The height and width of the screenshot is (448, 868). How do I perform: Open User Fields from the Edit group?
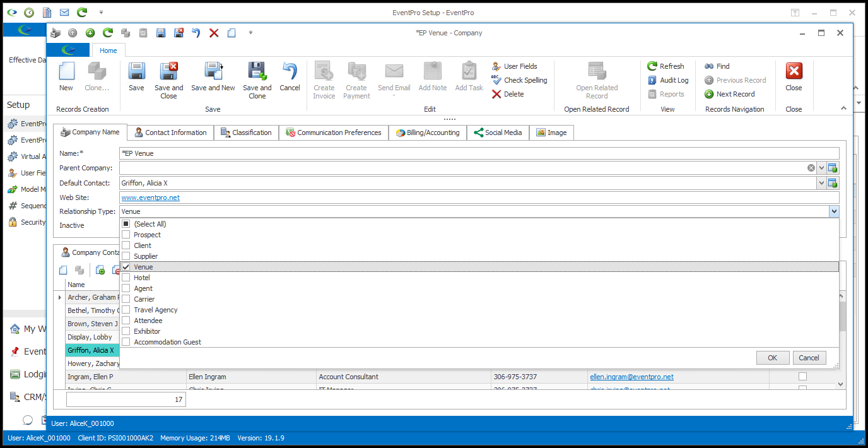tap(515, 66)
